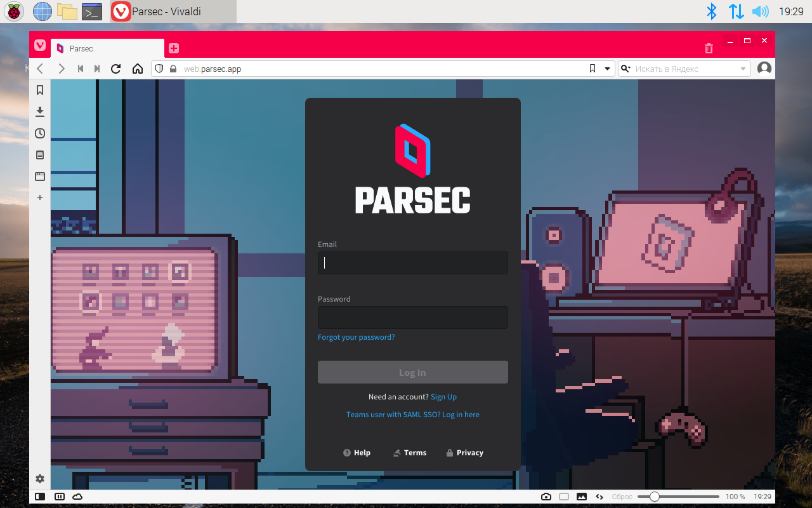Expand the address bar dropdown arrow
The width and height of the screenshot is (812, 508).
[607, 69]
